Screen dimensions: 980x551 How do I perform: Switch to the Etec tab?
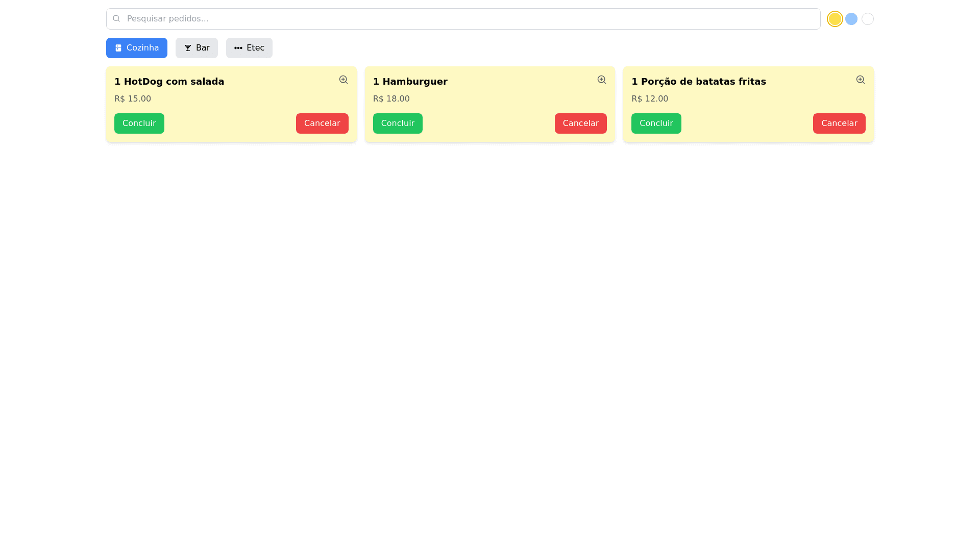pyautogui.click(x=249, y=48)
